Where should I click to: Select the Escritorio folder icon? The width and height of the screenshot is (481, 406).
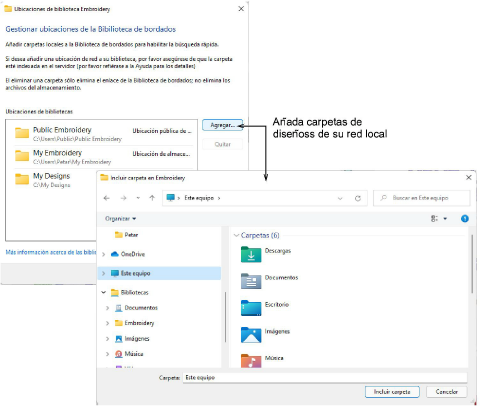click(251, 308)
